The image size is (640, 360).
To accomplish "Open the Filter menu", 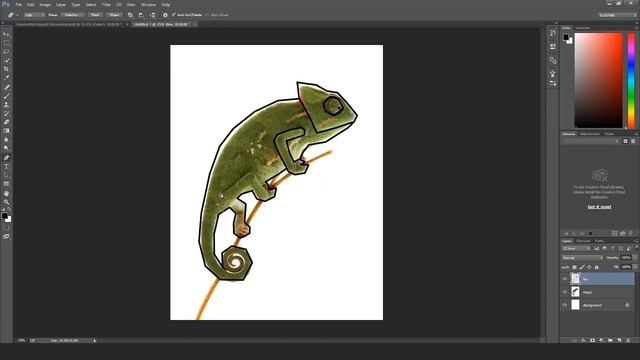I will [106, 4].
